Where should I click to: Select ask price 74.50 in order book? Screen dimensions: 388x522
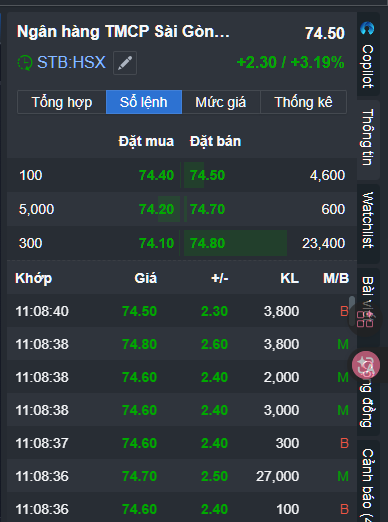point(207,175)
